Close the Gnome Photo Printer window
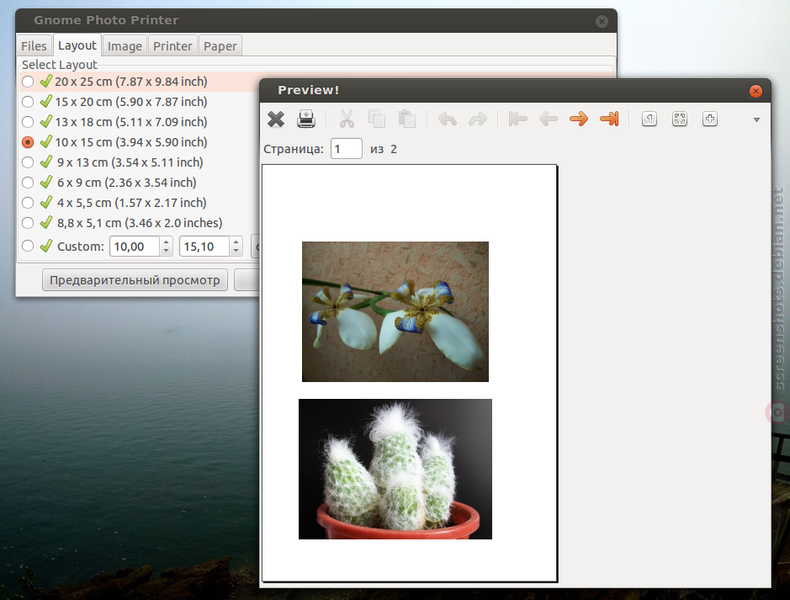790x600 pixels. pyautogui.click(x=602, y=21)
